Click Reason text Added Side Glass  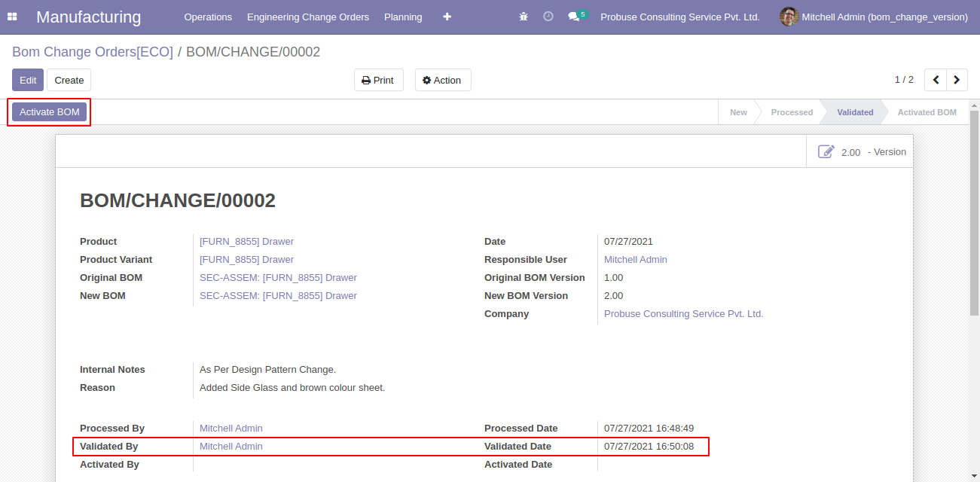[292, 388]
